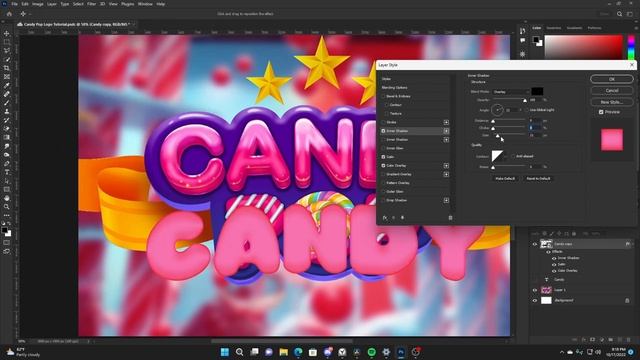Image resolution: width=640 pixels, height=360 pixels.
Task: Click the Home icon in options bar
Action: pyautogui.click(x=9, y=13)
